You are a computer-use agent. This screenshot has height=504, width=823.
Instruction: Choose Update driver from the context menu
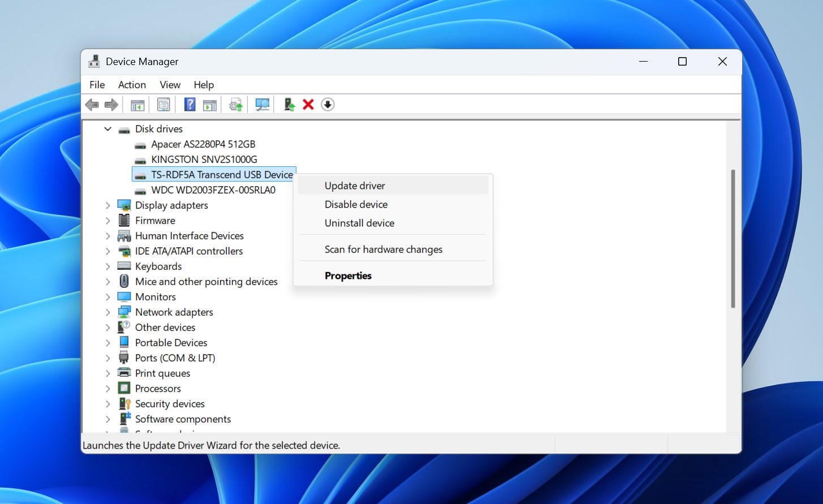393,186
